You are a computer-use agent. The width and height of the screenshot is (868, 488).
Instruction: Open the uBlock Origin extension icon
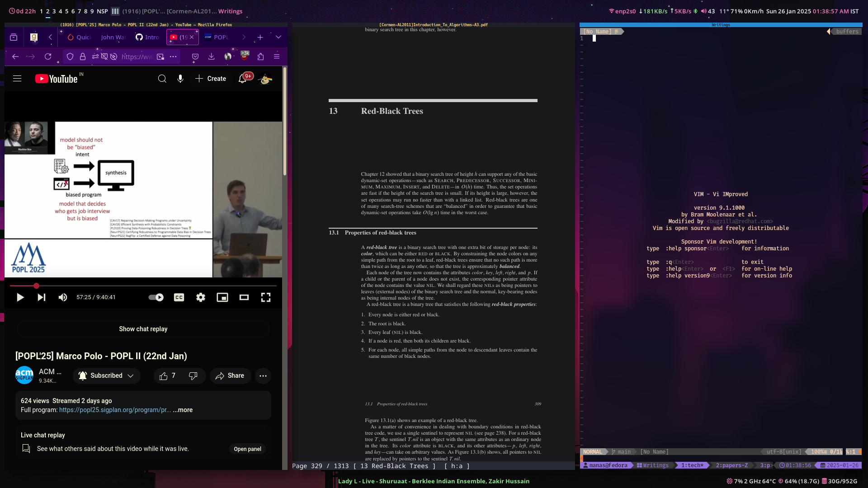click(245, 56)
